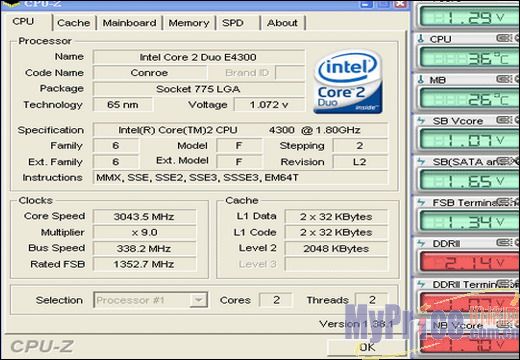Viewport: 520px width, 360px height.
Task: Click the OK button
Action: click(367, 347)
